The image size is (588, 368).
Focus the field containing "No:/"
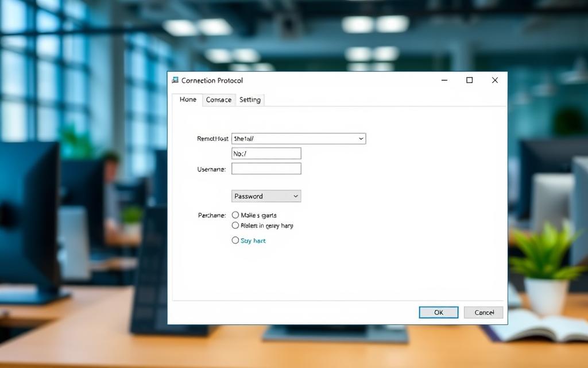click(x=266, y=154)
